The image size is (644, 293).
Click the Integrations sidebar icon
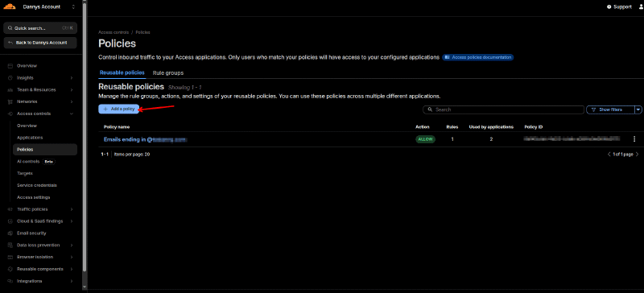(10, 281)
